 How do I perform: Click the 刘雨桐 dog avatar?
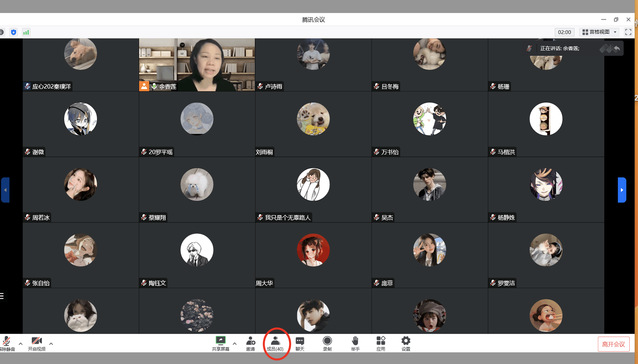(x=313, y=119)
